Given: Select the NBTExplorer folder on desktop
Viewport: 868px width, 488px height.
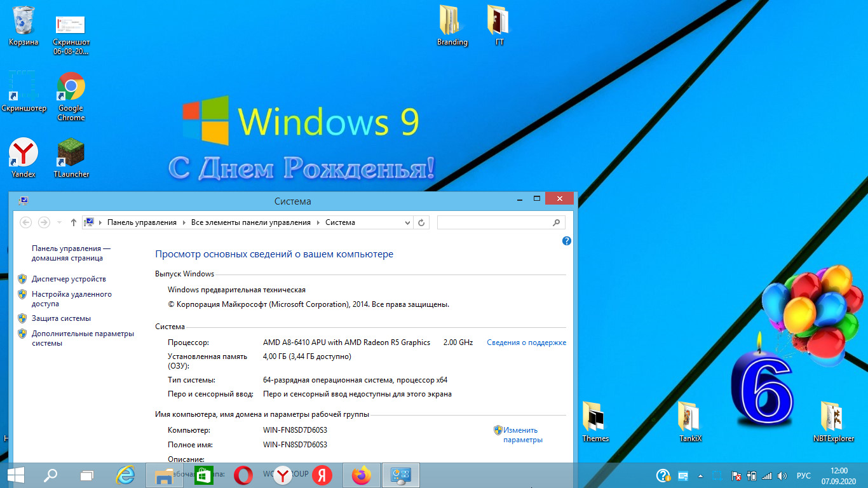Looking at the screenshot, I should point(834,423).
